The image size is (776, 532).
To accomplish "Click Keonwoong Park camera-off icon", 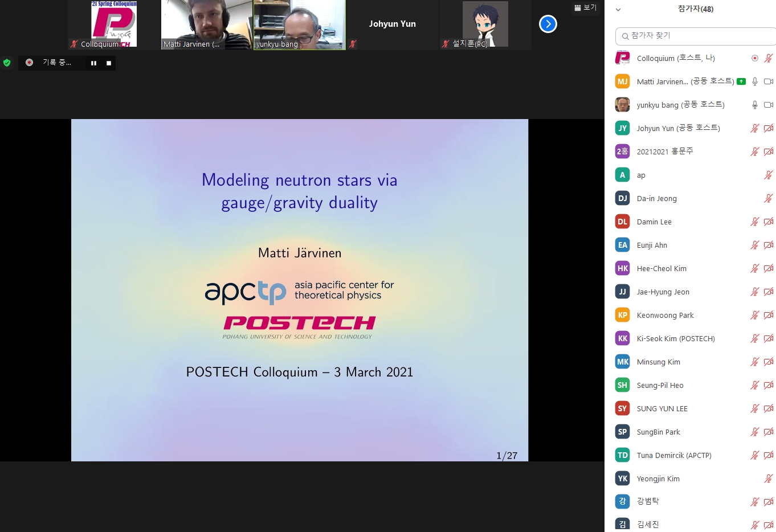I will [769, 315].
